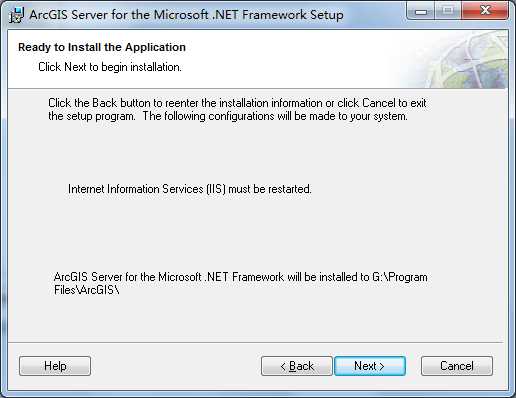Click the 'Click Next to begin installation' subtitle

coord(110,67)
